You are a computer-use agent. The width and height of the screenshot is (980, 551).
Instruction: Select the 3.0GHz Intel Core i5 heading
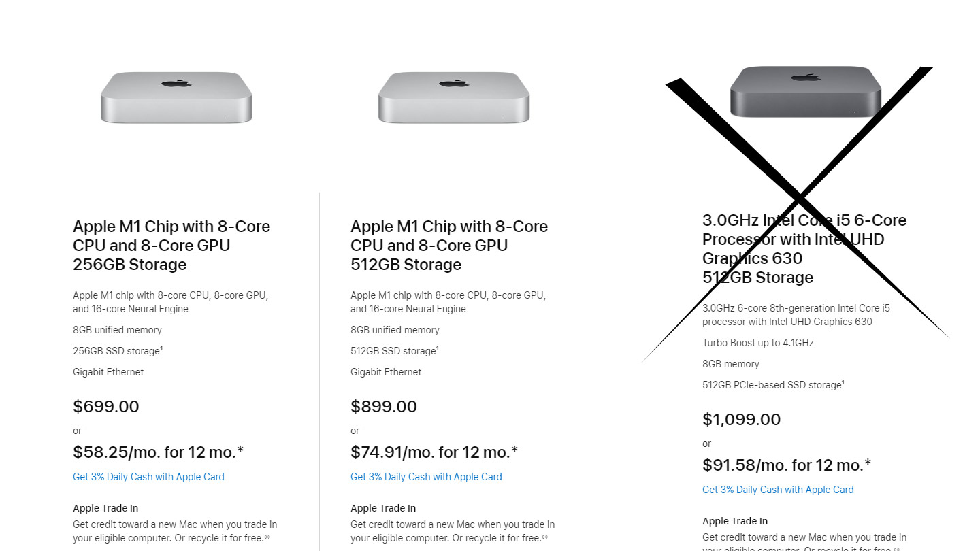tap(804, 249)
